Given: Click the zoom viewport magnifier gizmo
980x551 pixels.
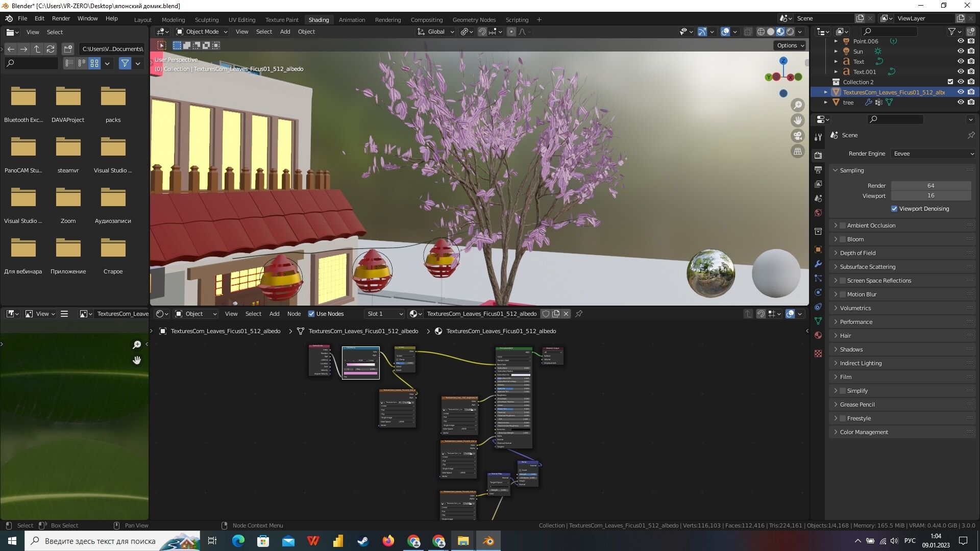Looking at the screenshot, I should pos(797,105).
